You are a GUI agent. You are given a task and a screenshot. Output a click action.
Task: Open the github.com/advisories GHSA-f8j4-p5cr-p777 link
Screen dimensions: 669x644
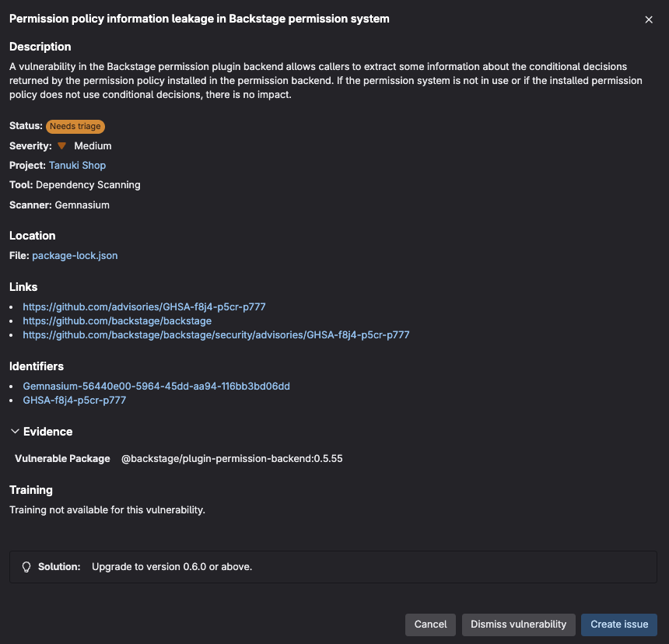point(144,306)
